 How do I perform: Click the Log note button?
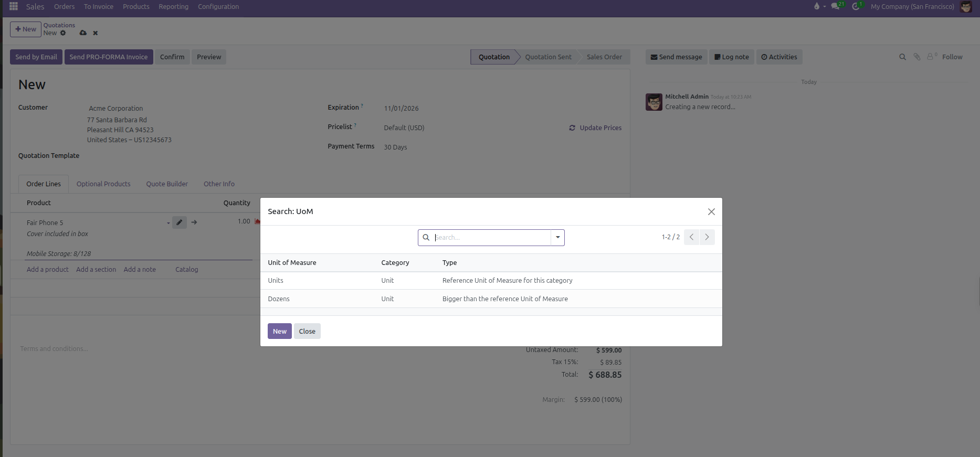point(732,57)
